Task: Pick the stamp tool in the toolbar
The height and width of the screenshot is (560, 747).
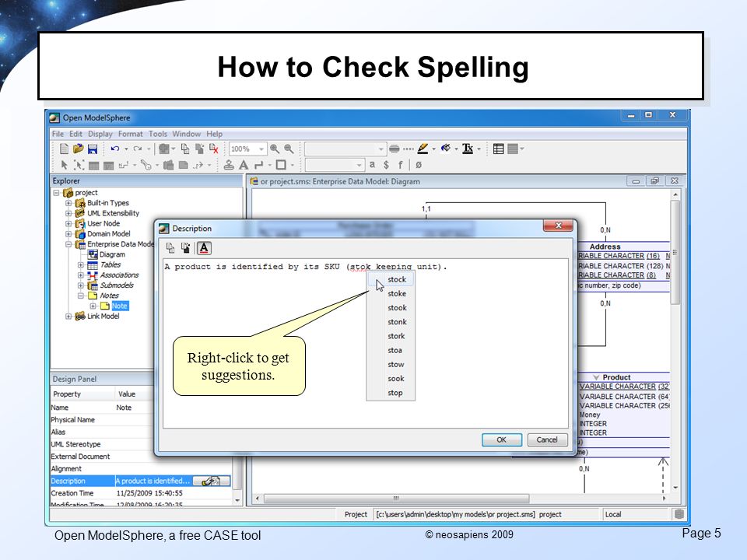Action: point(229,165)
